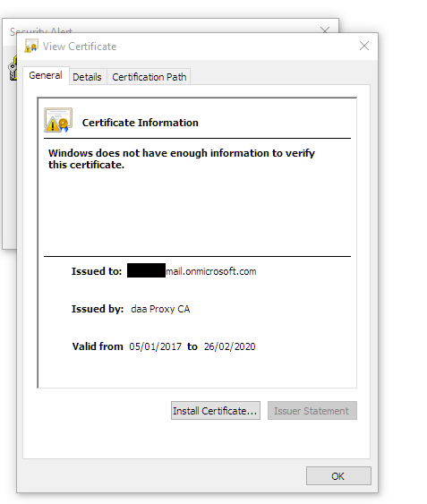Image resolution: width=427 pixels, height=504 pixels.
Task: Click the 'Windows does not have enough information' message
Action: (182, 158)
